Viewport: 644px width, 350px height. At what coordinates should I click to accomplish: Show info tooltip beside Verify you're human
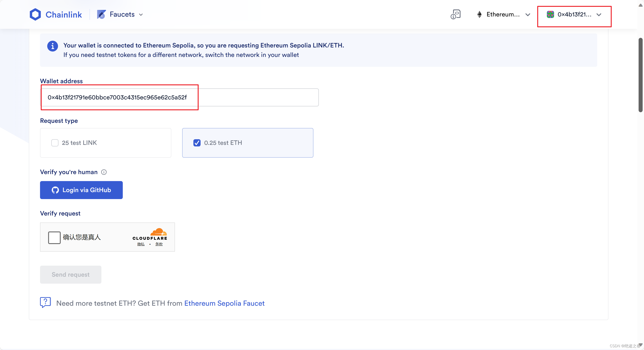104,172
